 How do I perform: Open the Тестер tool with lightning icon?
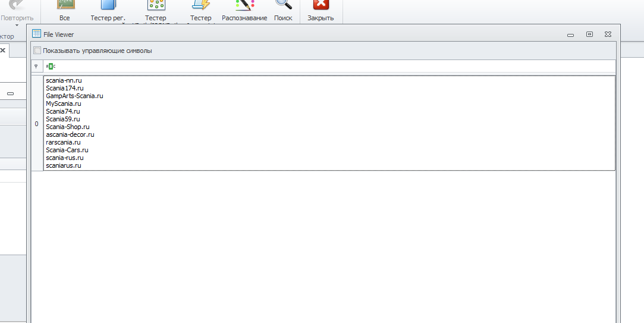[201, 11]
